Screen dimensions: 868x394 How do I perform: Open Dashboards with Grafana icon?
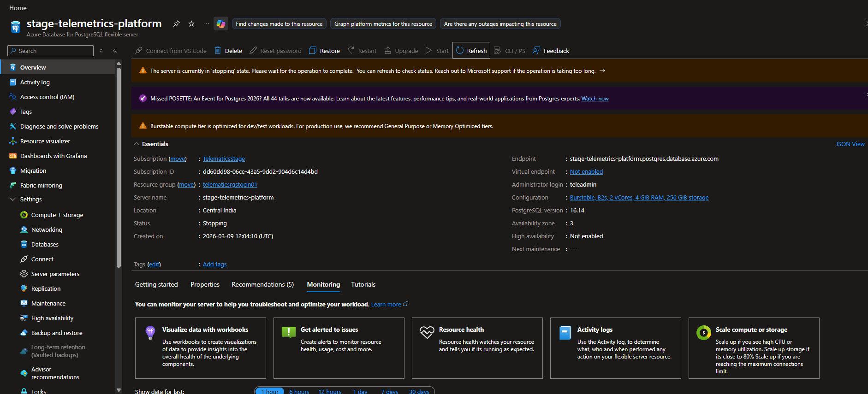click(13, 156)
